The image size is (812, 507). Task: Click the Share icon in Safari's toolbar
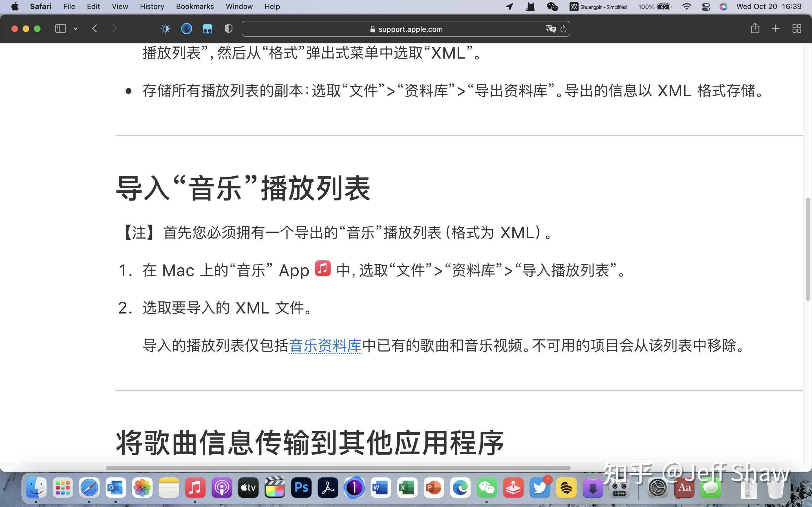[x=756, y=28]
